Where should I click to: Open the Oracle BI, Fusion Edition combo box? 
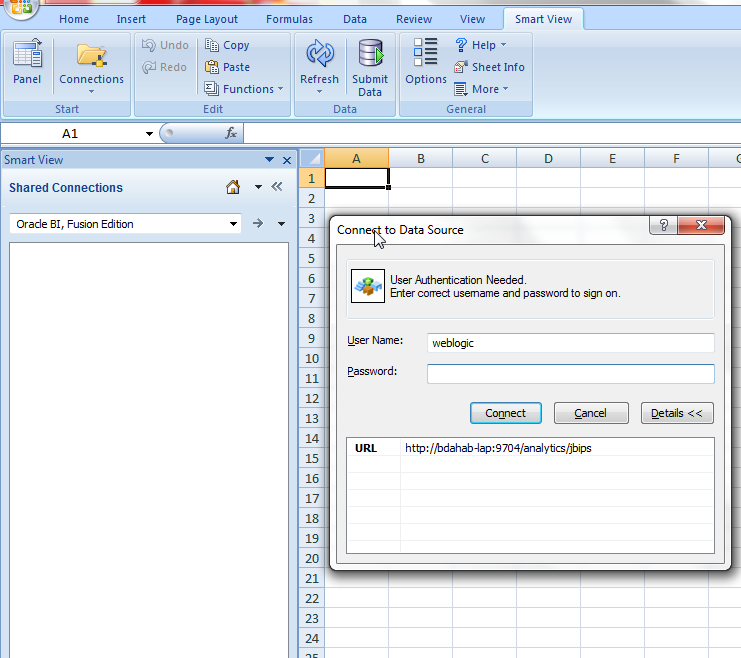point(125,224)
